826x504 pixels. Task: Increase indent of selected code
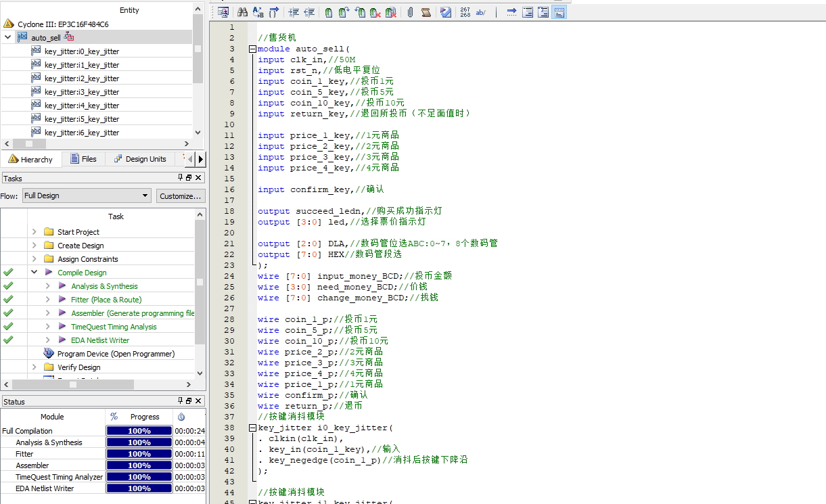294,12
